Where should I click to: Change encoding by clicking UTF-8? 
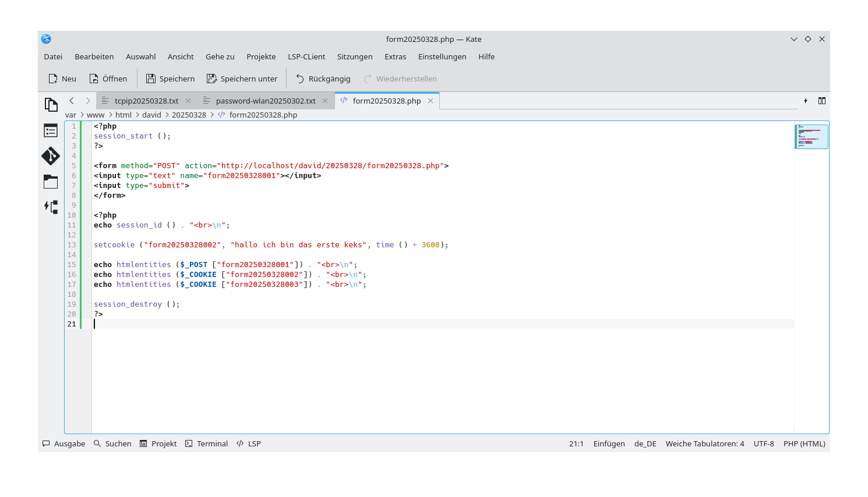[x=763, y=443]
